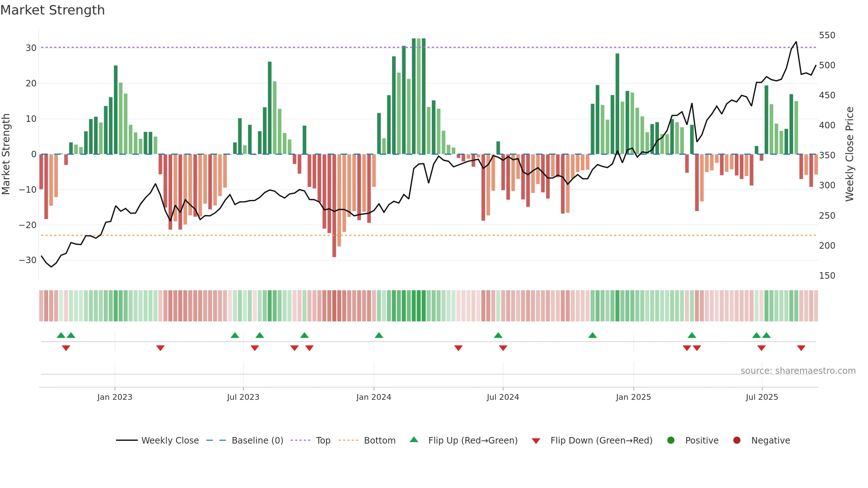
Task: Click the Jan 2024 x-axis label
Action: click(374, 397)
